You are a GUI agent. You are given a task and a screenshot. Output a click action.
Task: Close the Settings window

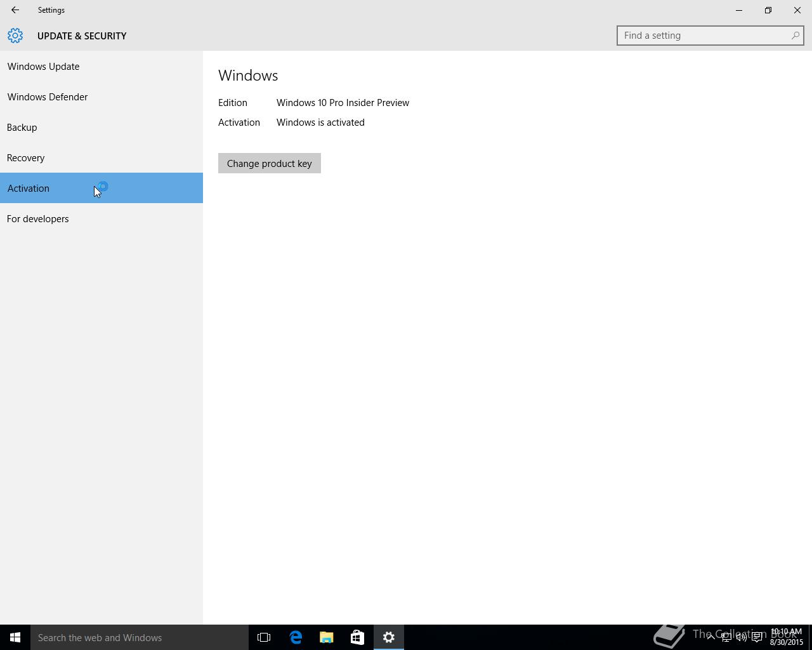point(797,10)
